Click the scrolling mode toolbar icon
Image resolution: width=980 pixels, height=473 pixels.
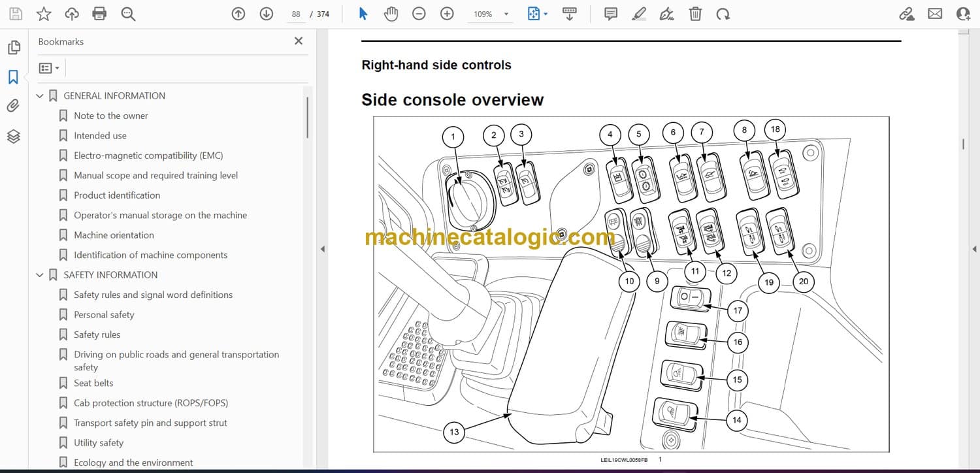click(x=570, y=14)
